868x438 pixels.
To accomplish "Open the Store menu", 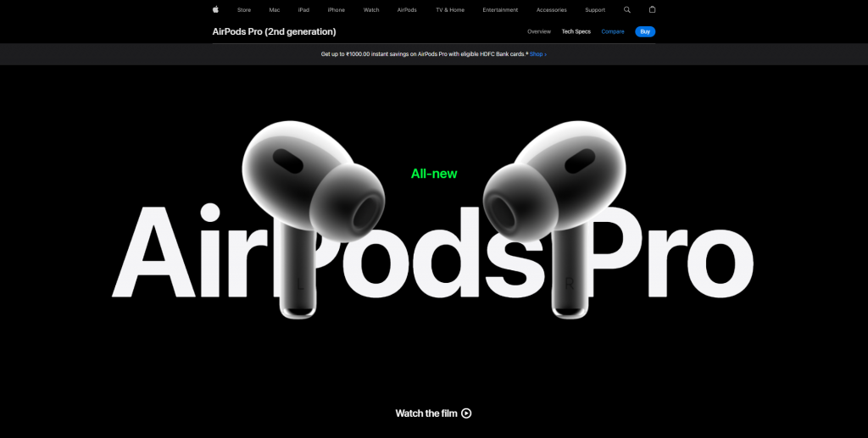I will pos(244,10).
